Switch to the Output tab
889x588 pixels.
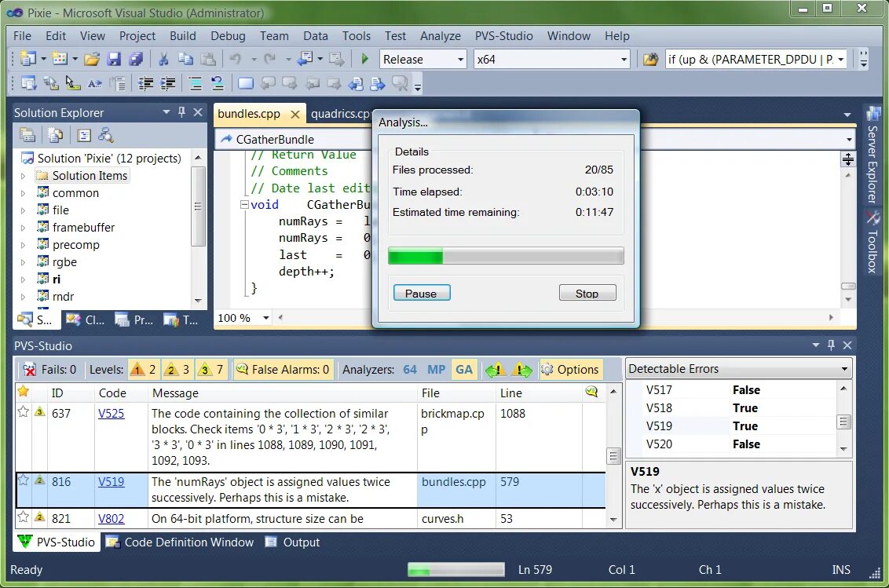pos(293,542)
